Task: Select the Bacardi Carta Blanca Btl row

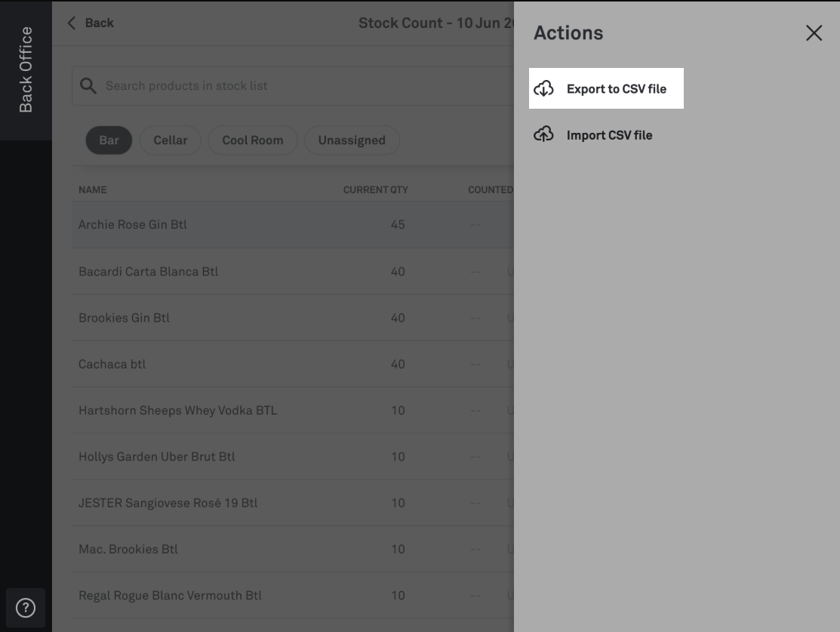Action: coord(293,271)
